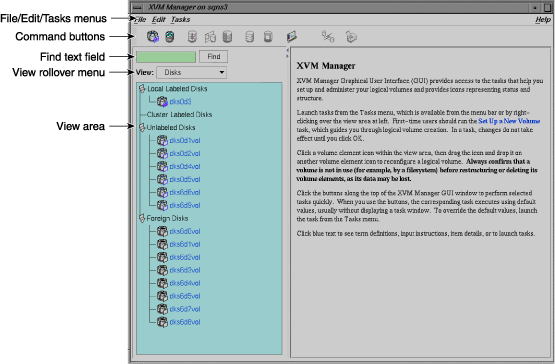The image size is (555, 364).
Task: Click the teal-topped disk toolbar button
Action: point(170,36)
